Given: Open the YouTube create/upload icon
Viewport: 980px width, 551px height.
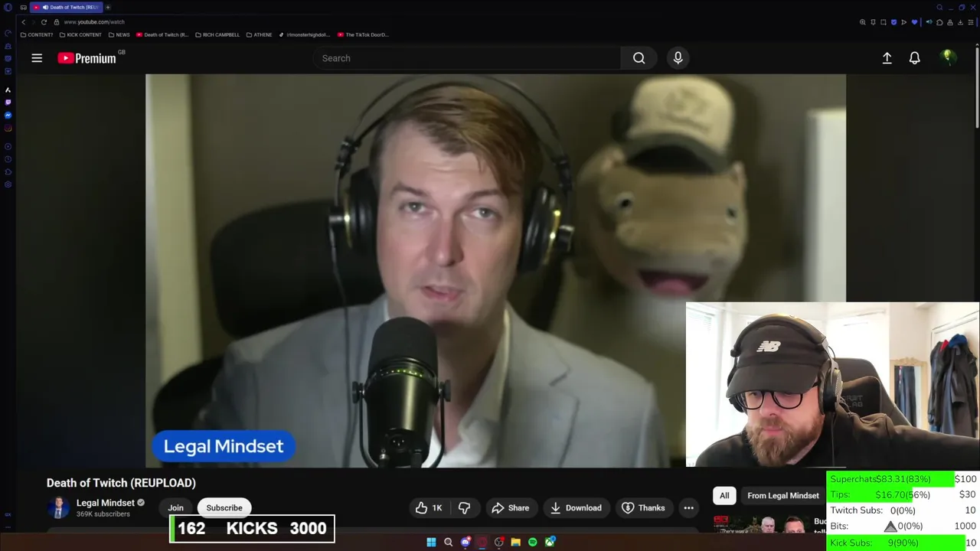Looking at the screenshot, I should coord(887,58).
